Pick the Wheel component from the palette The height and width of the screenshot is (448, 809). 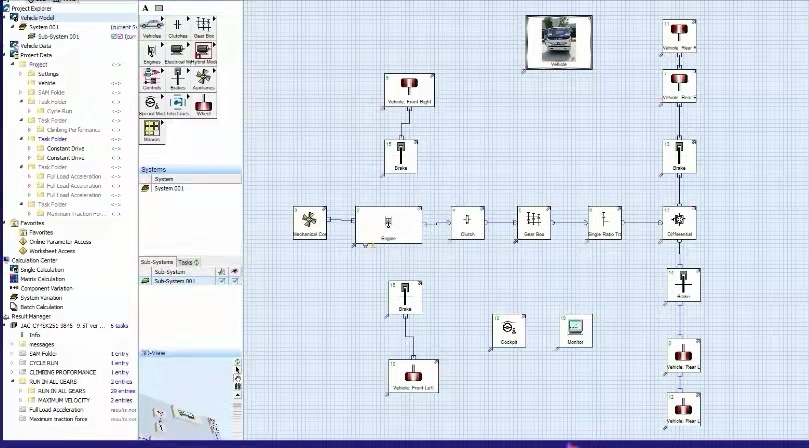click(204, 103)
